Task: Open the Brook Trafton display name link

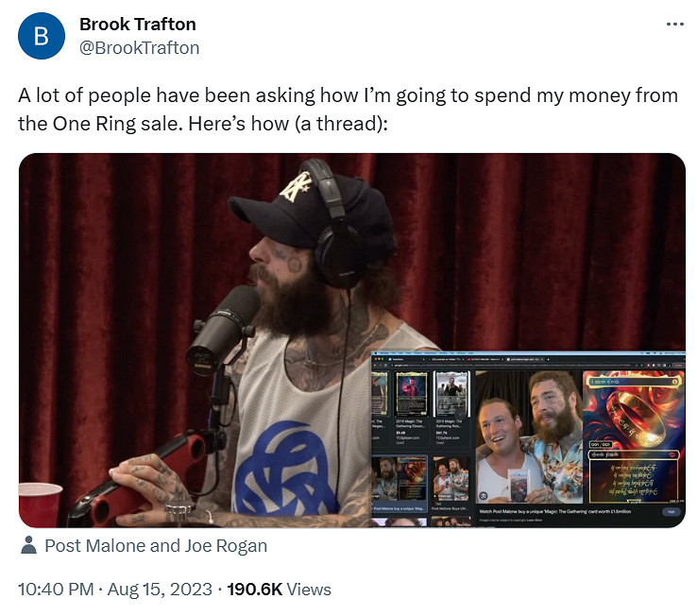Action: [x=138, y=24]
